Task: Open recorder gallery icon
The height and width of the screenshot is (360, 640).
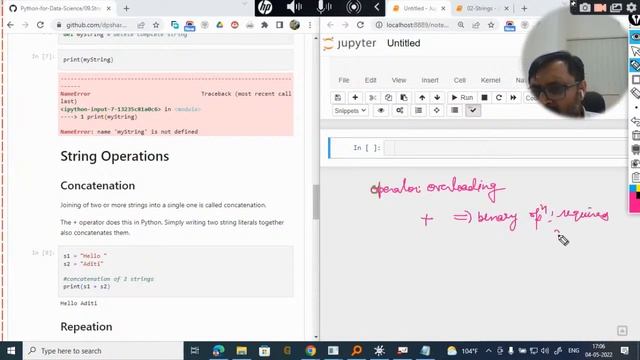Action: click(x=616, y=8)
